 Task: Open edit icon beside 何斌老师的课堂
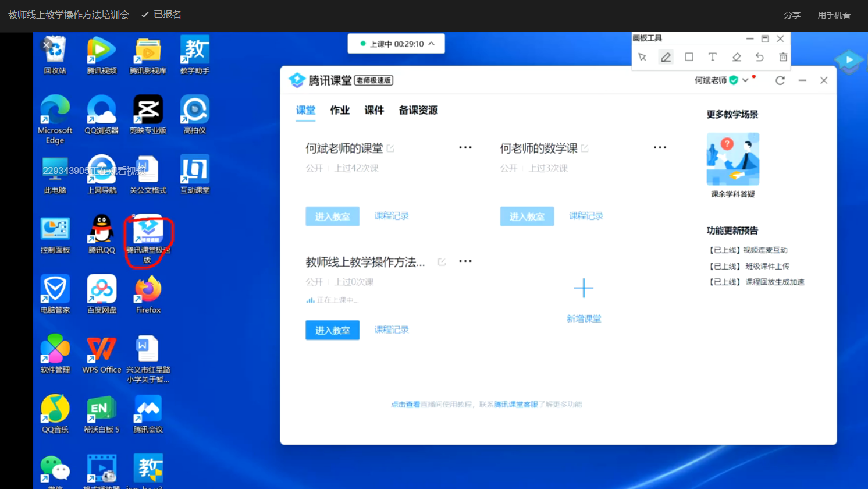(390, 148)
